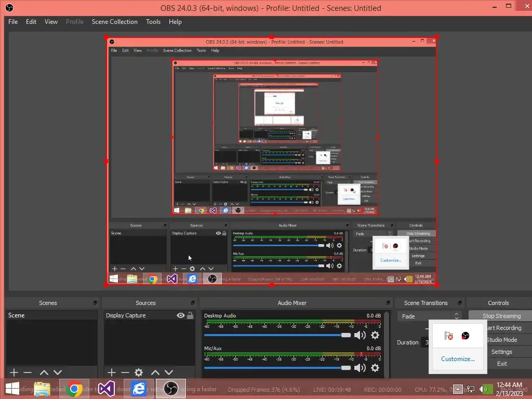Click Customize... link in tray popup

pyautogui.click(x=458, y=359)
